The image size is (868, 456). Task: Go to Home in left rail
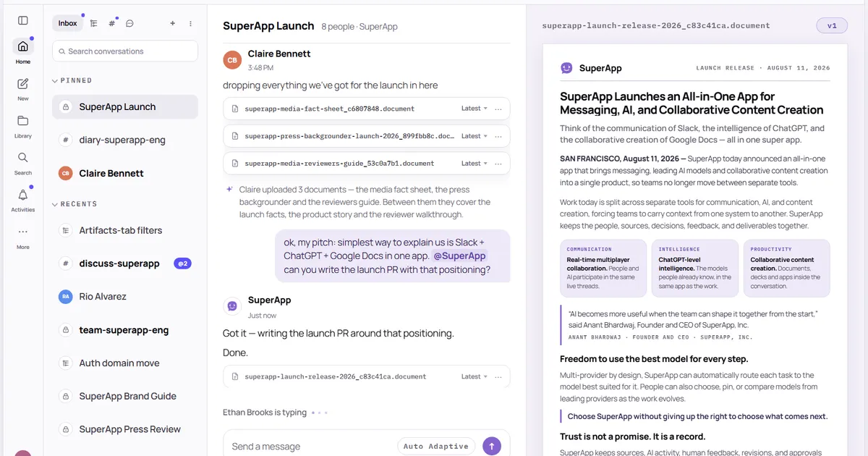(23, 51)
